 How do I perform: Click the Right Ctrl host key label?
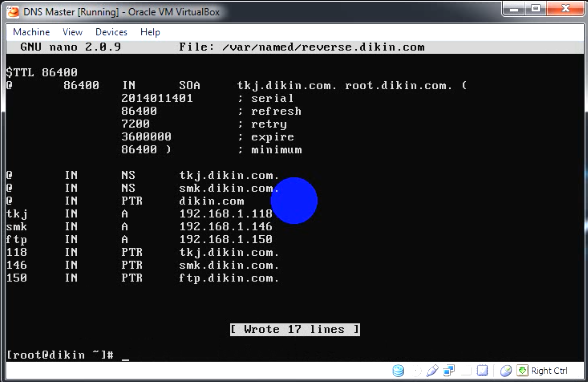click(x=549, y=371)
